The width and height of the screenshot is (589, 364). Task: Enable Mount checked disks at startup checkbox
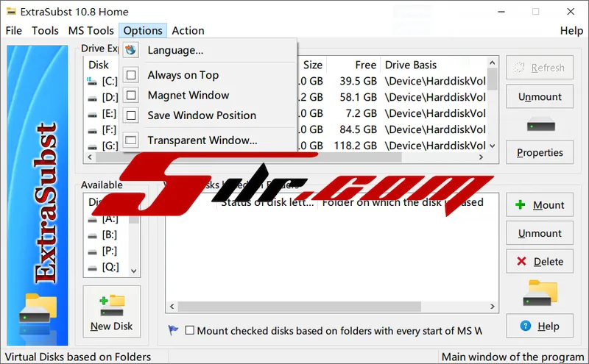pos(190,330)
